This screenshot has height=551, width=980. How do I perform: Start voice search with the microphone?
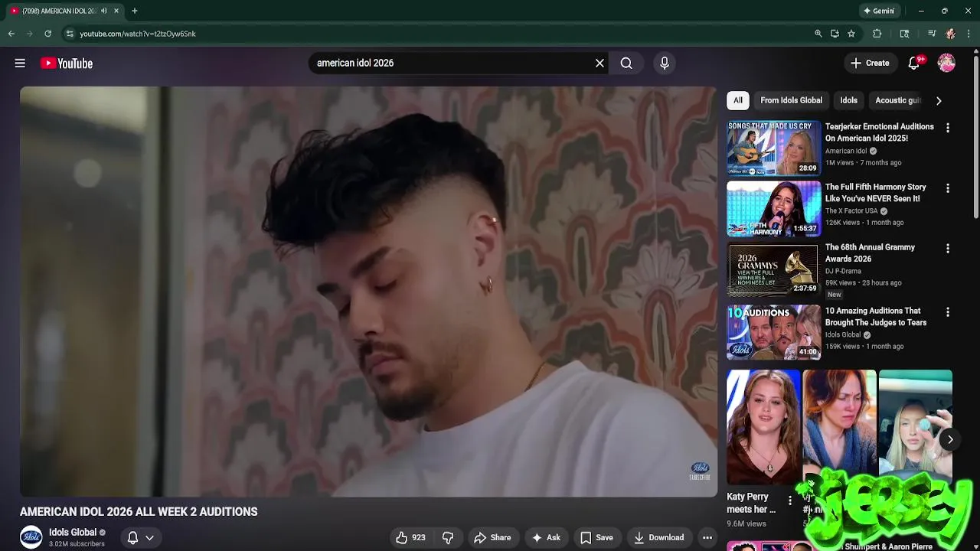[665, 64]
